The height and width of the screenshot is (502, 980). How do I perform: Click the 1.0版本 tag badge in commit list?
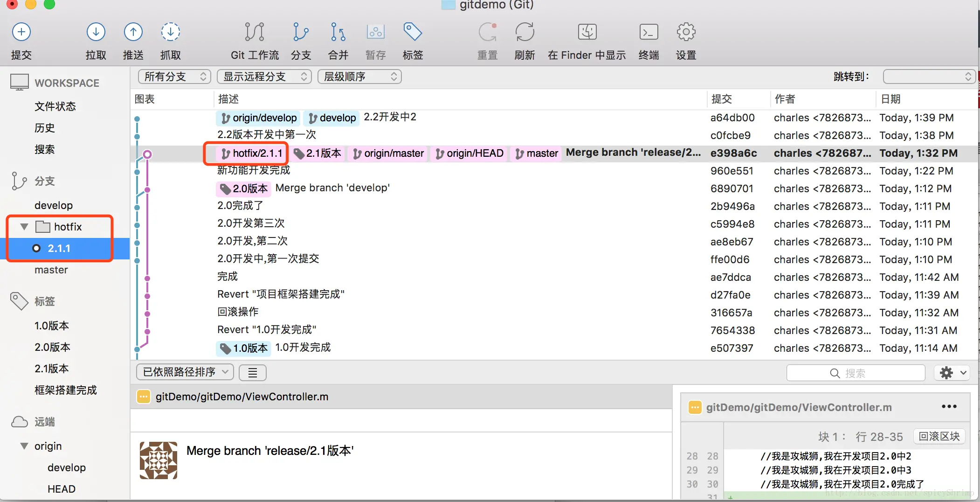click(244, 348)
